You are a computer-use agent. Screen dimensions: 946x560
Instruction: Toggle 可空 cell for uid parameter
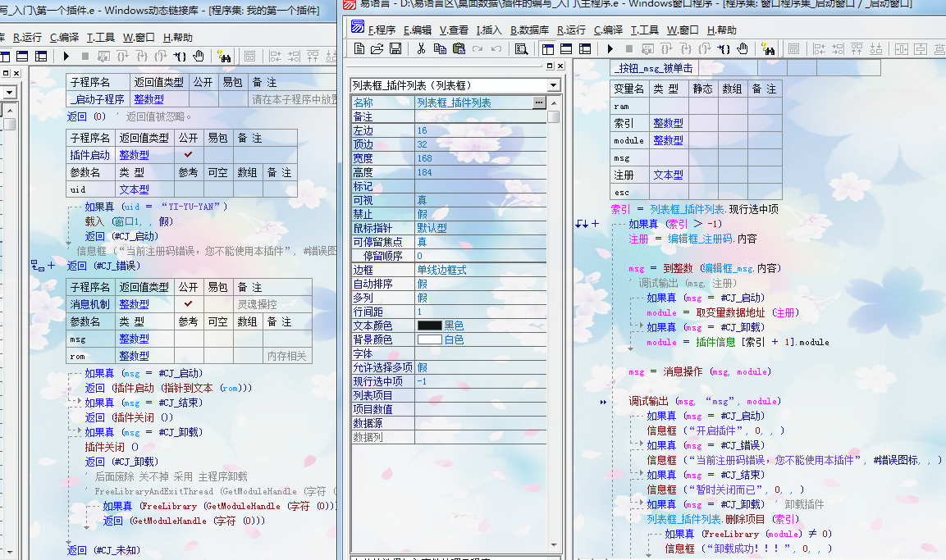pos(217,189)
